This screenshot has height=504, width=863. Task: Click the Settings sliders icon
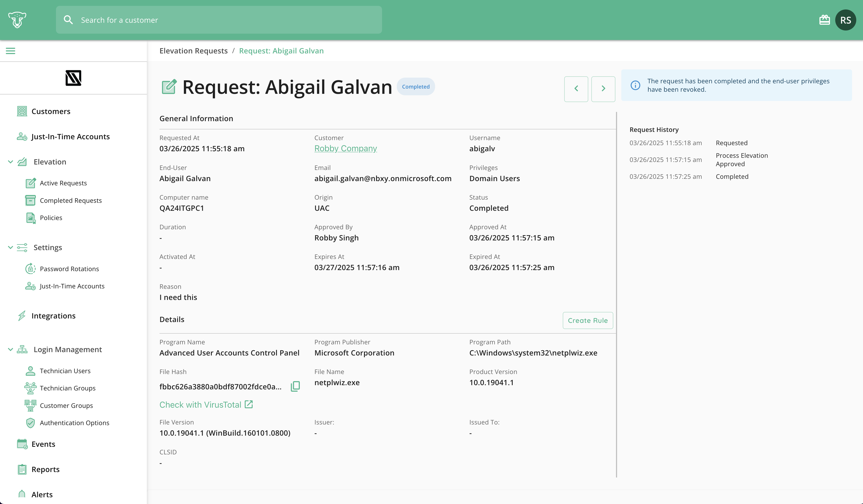(x=22, y=247)
